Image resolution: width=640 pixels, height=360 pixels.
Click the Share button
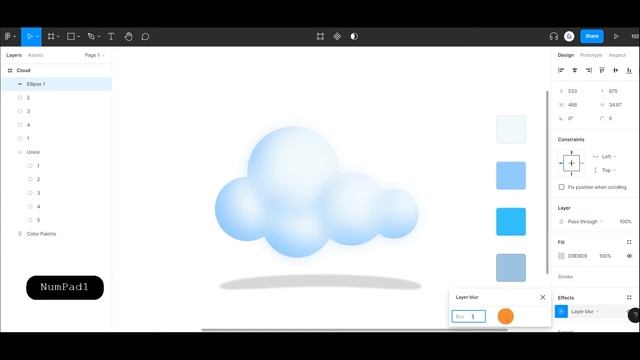pos(592,36)
